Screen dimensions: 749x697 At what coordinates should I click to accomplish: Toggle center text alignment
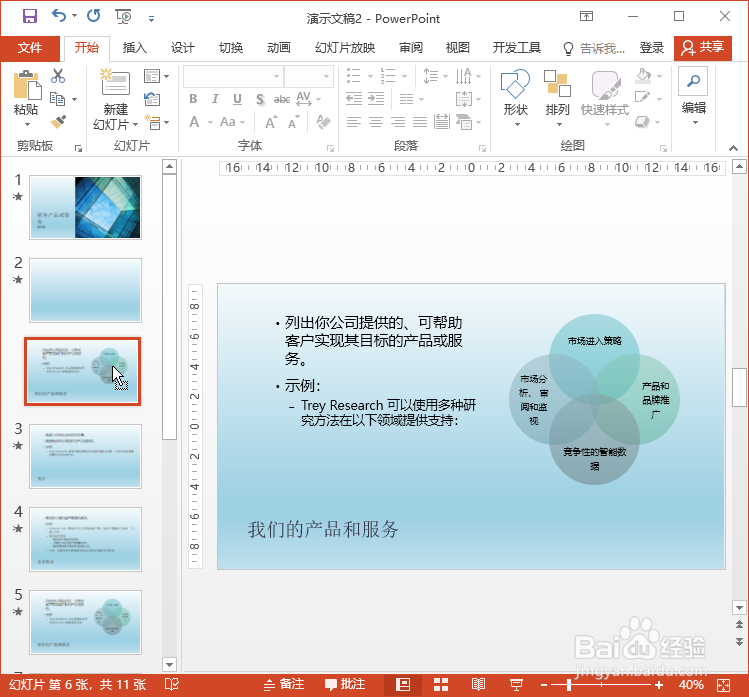pyautogui.click(x=375, y=122)
